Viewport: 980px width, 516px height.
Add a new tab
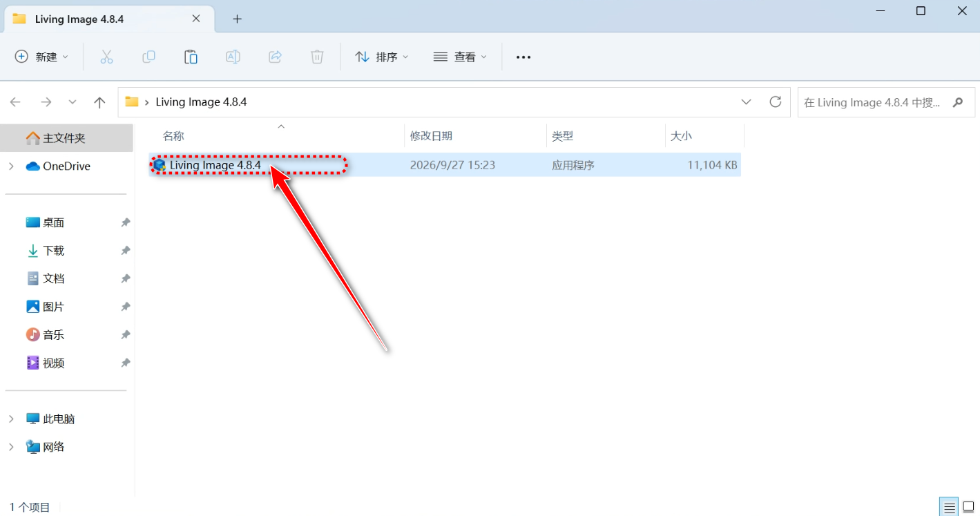click(x=237, y=19)
